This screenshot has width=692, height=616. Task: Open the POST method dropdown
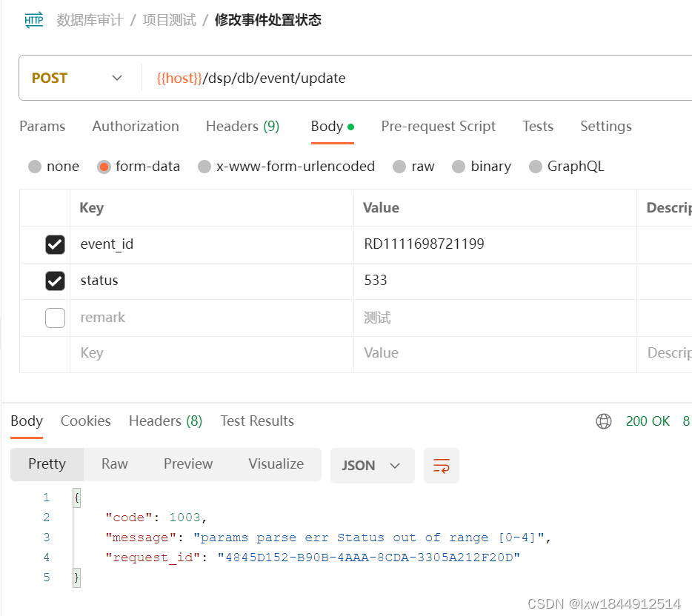tap(76, 78)
